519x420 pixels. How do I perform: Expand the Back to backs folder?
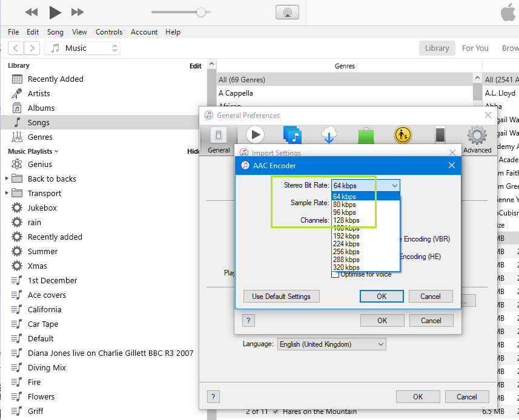(x=7, y=179)
